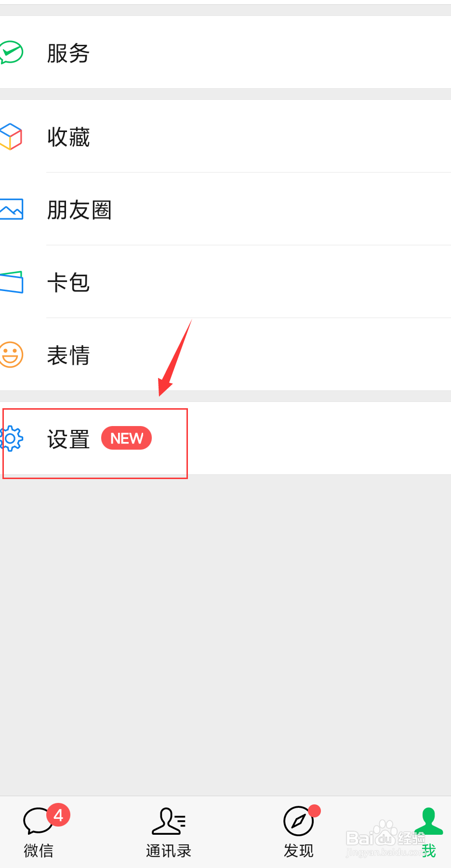The image size is (451, 868).
Task: Tap the WeChat Pay services icon
Action: tap(11, 53)
